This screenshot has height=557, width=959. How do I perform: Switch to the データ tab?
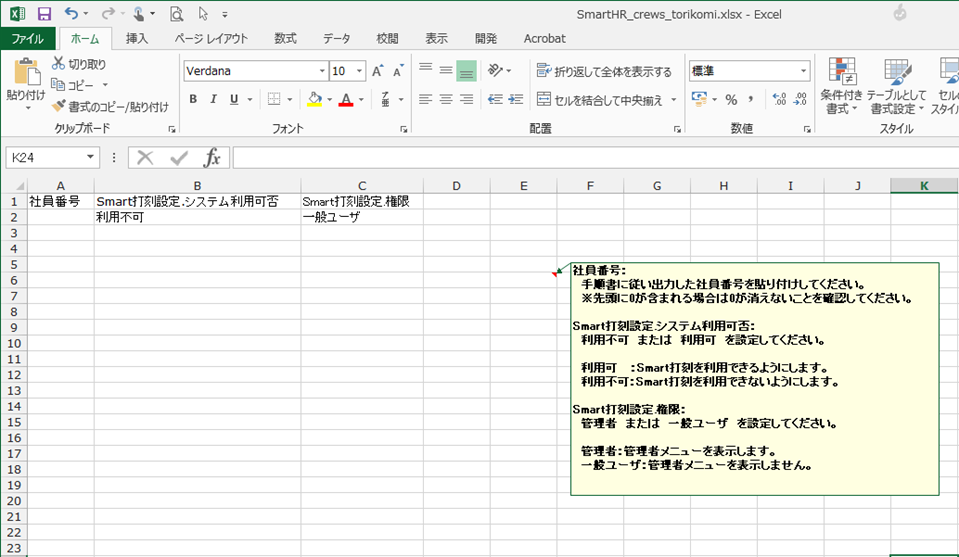pyautogui.click(x=336, y=39)
